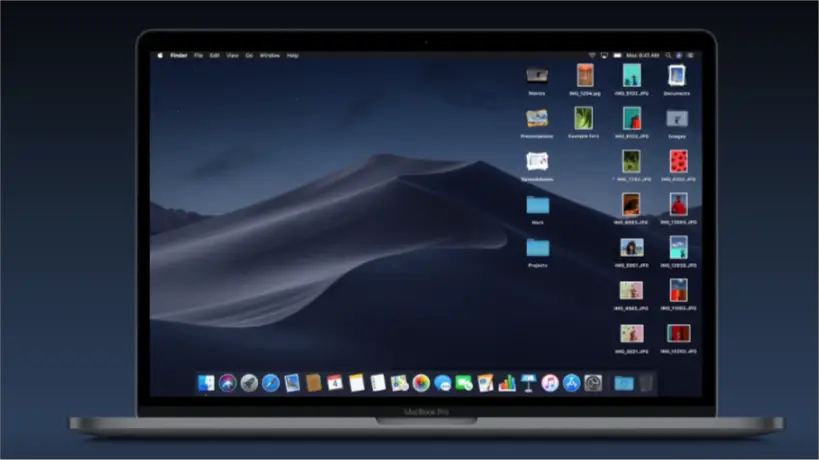819x460 pixels.
Task: Select the Projects folder on desktop
Action: tap(537, 248)
